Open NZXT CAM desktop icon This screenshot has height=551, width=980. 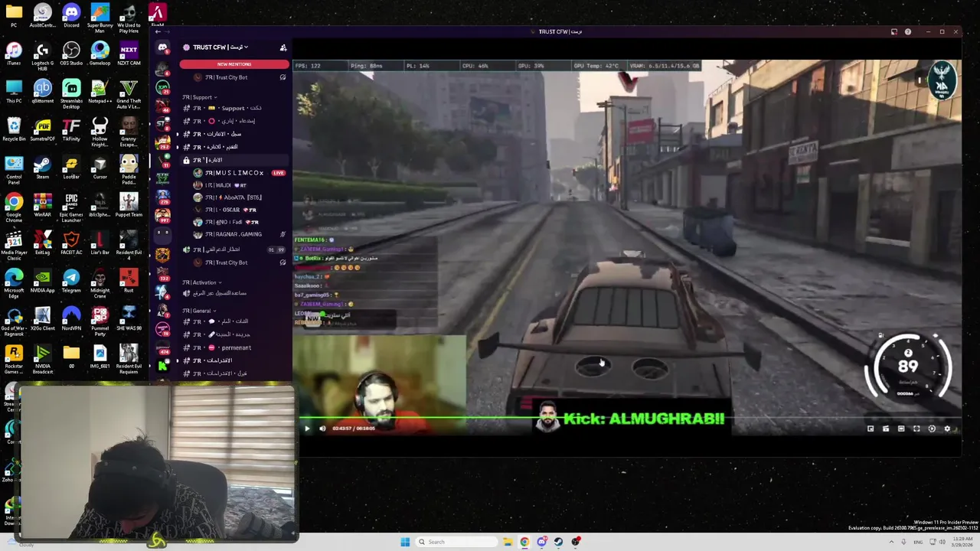coord(129,54)
